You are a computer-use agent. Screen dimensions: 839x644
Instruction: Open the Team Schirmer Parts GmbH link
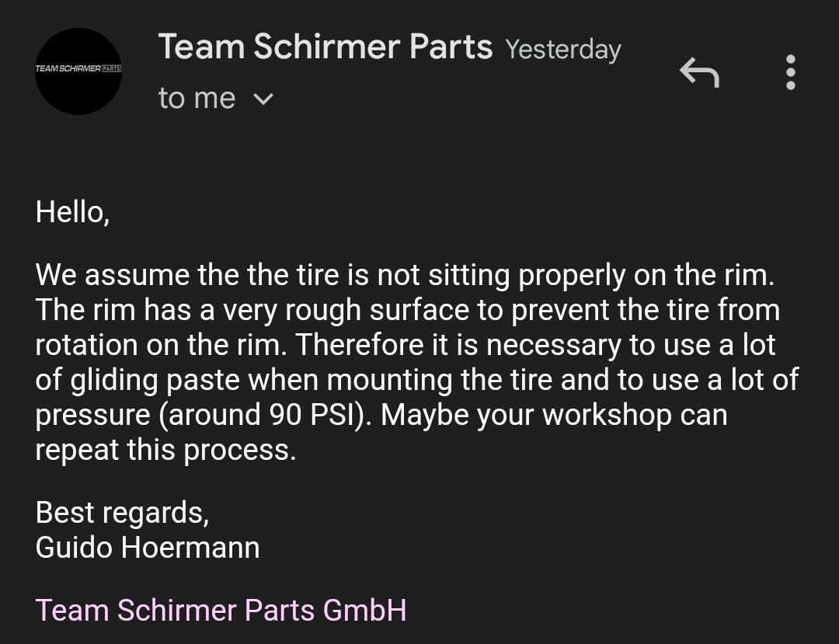click(x=221, y=610)
